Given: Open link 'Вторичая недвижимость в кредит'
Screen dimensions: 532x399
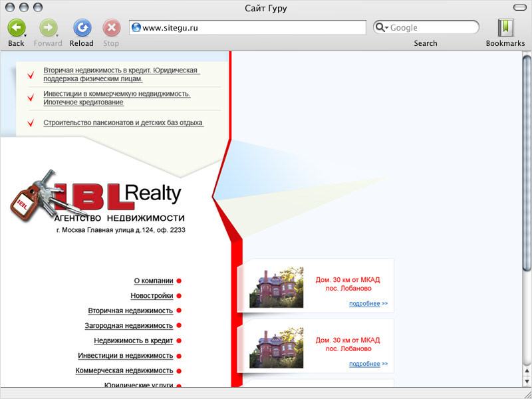Looking at the screenshot, I should [121, 74].
